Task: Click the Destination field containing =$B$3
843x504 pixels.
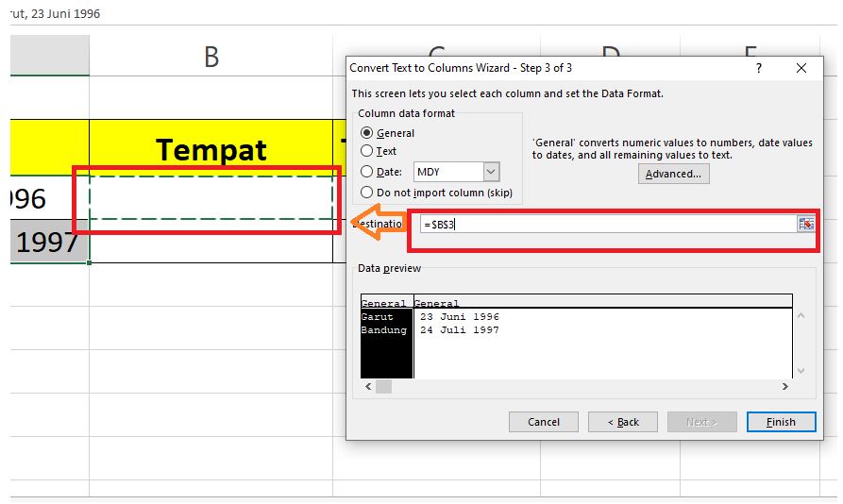Action: (608, 224)
